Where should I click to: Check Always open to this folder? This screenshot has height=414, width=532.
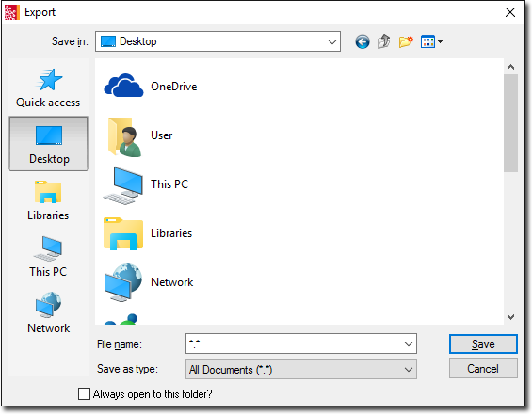84,394
